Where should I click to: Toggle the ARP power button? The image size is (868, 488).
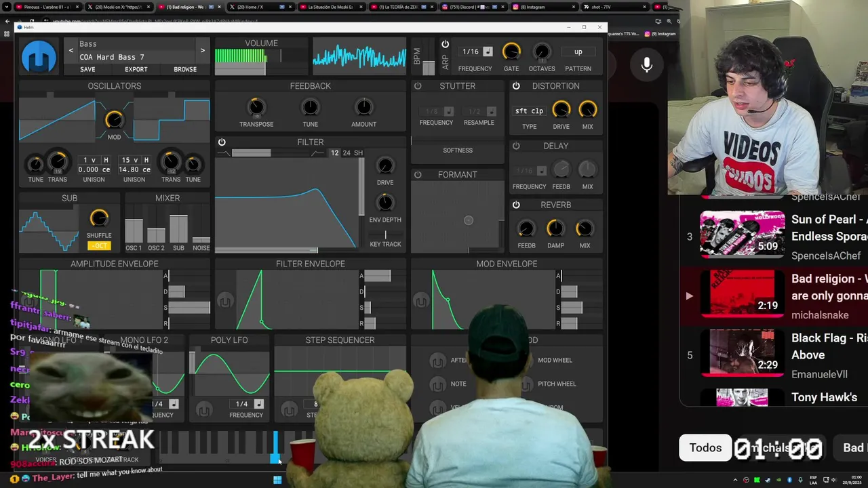coord(445,44)
